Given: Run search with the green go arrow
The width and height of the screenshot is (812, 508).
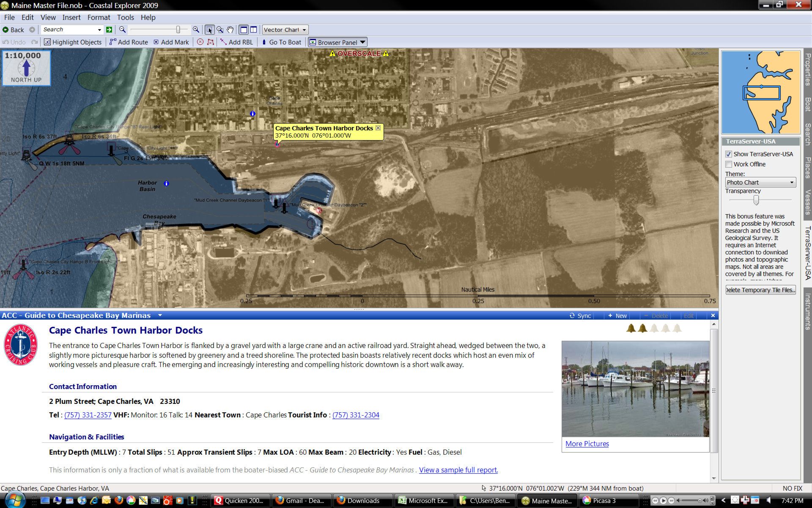Looking at the screenshot, I should [x=109, y=30].
